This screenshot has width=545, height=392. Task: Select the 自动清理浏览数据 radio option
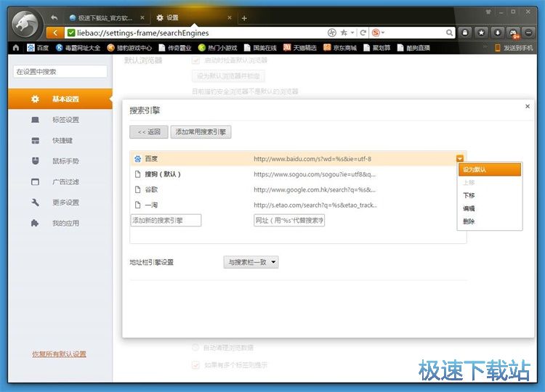click(x=195, y=347)
